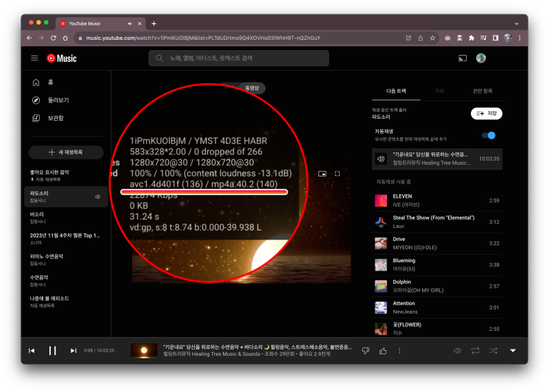Open the 2023년 11월 4주차 멜론 Top playlist
This screenshot has height=392, width=549.
65,238
